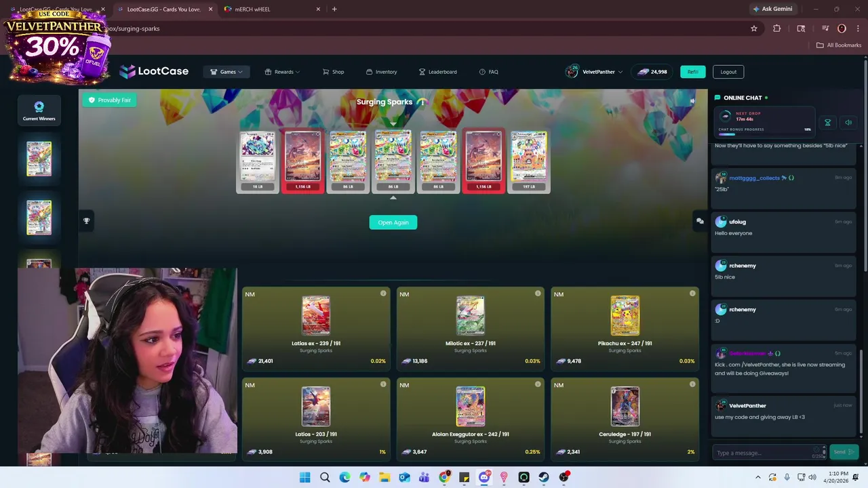Screen dimensions: 868x488
Task: Open first Current Winners card thumbnail
Action: coord(39,159)
